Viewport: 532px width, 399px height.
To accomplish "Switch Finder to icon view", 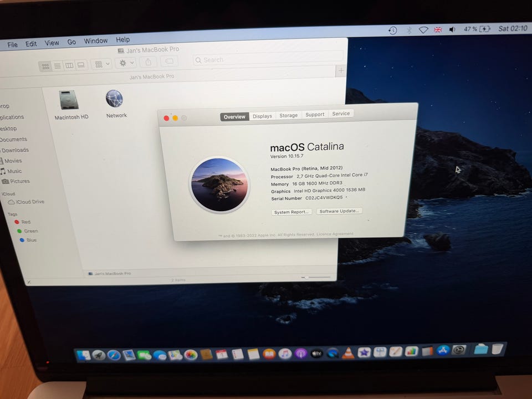I will coord(45,66).
